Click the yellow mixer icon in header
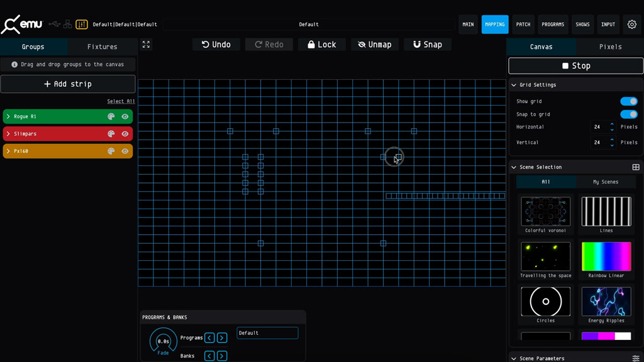 (x=82, y=25)
